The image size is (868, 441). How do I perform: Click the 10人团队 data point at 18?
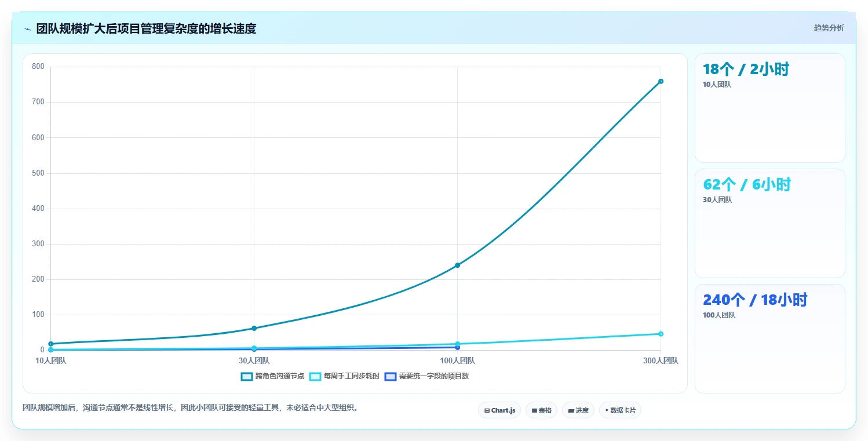coord(51,344)
